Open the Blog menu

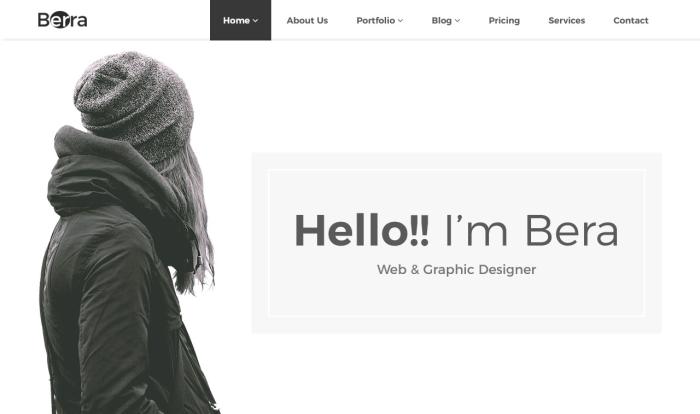(x=446, y=21)
